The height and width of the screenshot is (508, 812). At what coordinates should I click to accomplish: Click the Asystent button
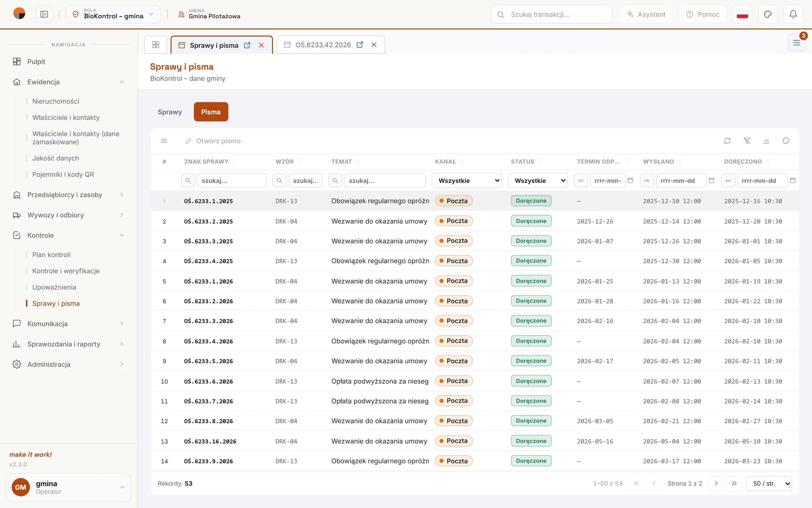click(x=646, y=14)
